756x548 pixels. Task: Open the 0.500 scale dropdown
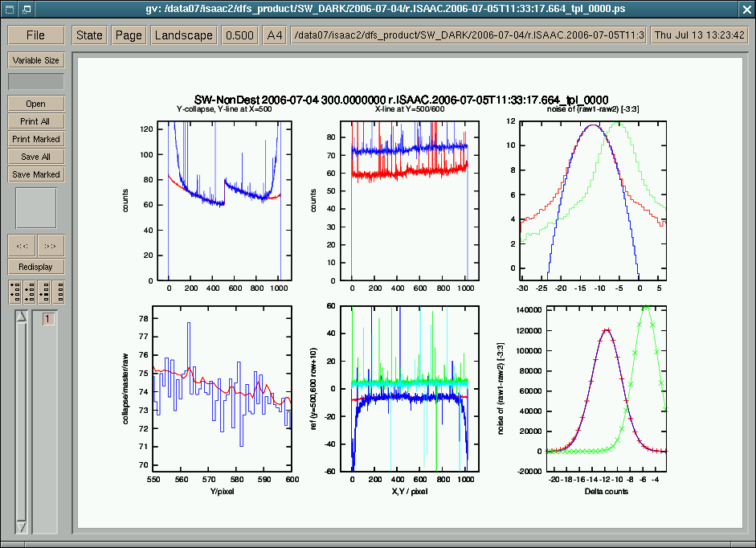(239, 35)
